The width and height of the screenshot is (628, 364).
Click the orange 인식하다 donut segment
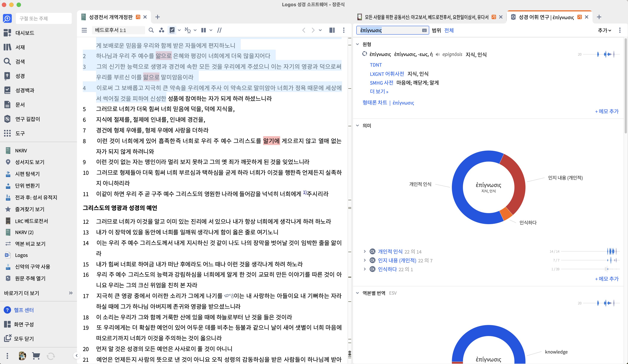coord(506,214)
